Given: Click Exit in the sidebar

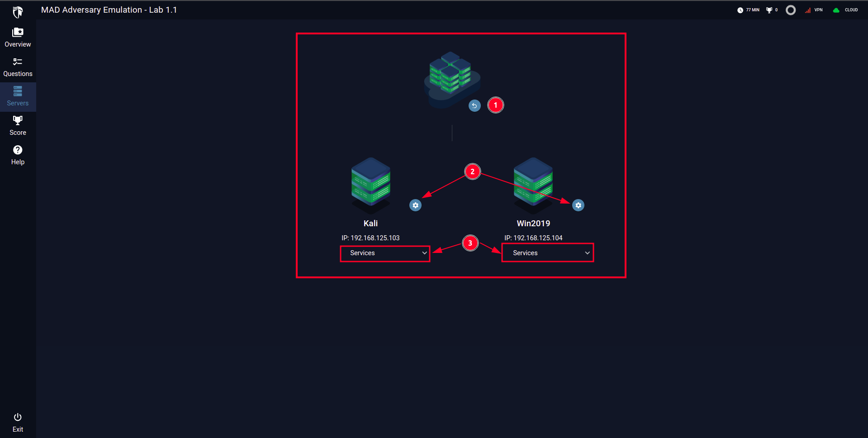Looking at the screenshot, I should click(18, 422).
